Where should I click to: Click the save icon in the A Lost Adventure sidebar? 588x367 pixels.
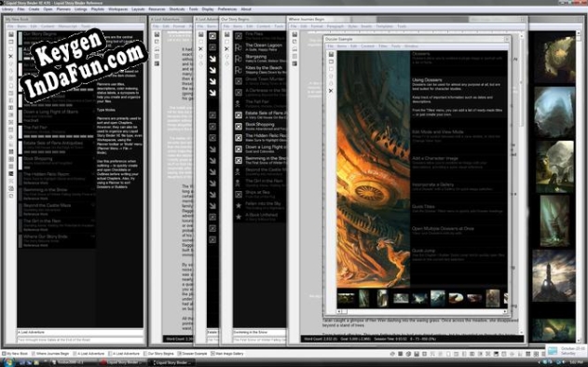157,34
